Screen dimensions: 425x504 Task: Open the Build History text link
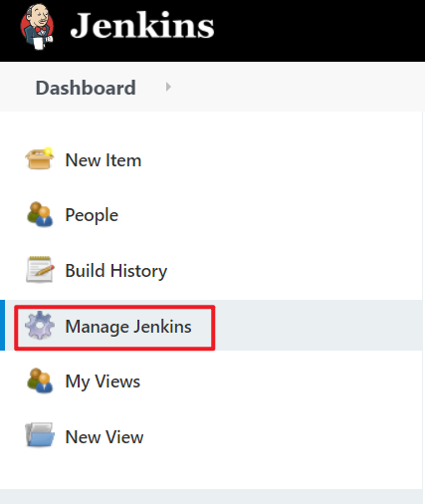pyautogui.click(x=116, y=271)
